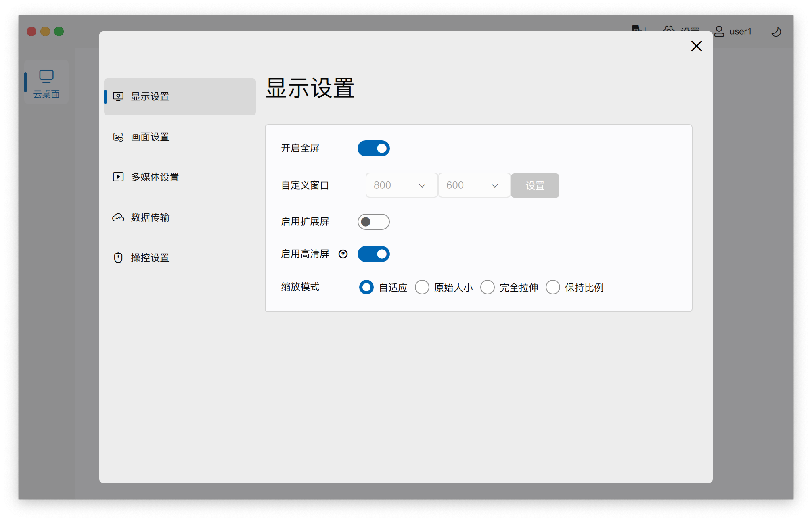
Task: Open the 显示设置 tab
Action: click(x=180, y=97)
